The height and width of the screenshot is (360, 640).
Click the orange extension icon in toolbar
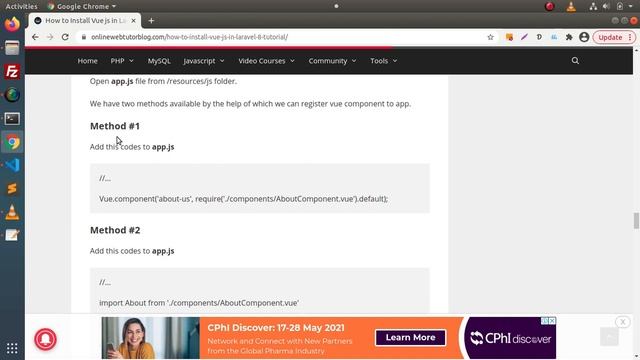pyautogui.click(x=509, y=37)
